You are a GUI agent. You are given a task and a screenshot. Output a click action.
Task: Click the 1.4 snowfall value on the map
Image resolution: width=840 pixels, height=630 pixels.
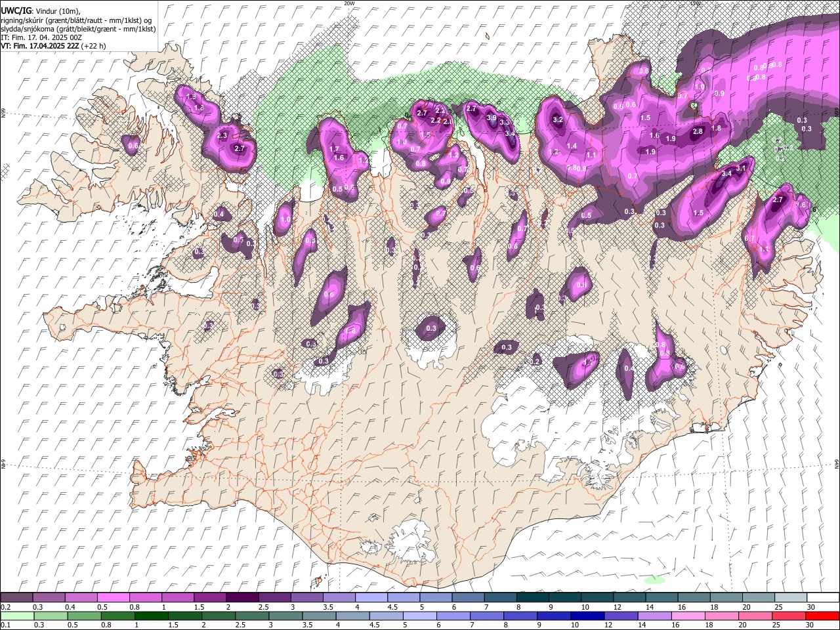pyautogui.click(x=572, y=146)
